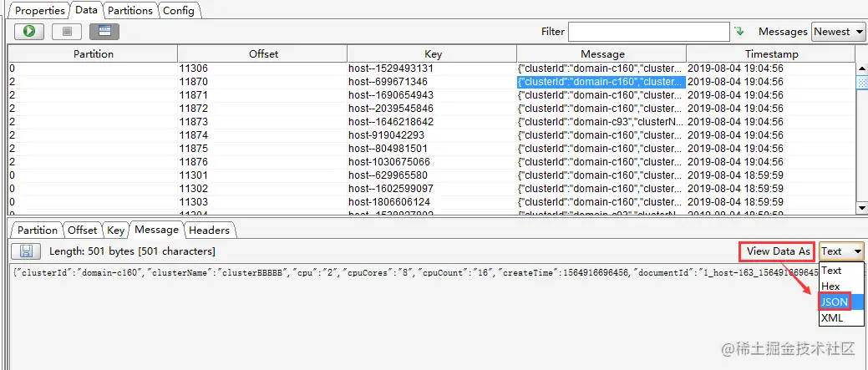Image resolution: width=868 pixels, height=370 pixels.
Task: Open the Headers tab
Action: (x=209, y=230)
